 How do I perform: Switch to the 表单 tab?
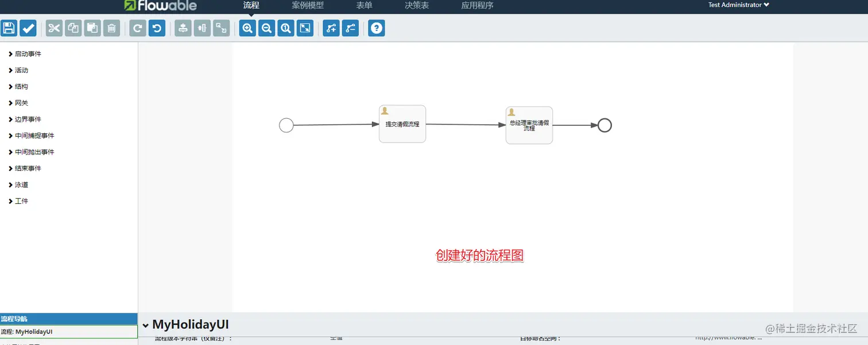tap(364, 5)
